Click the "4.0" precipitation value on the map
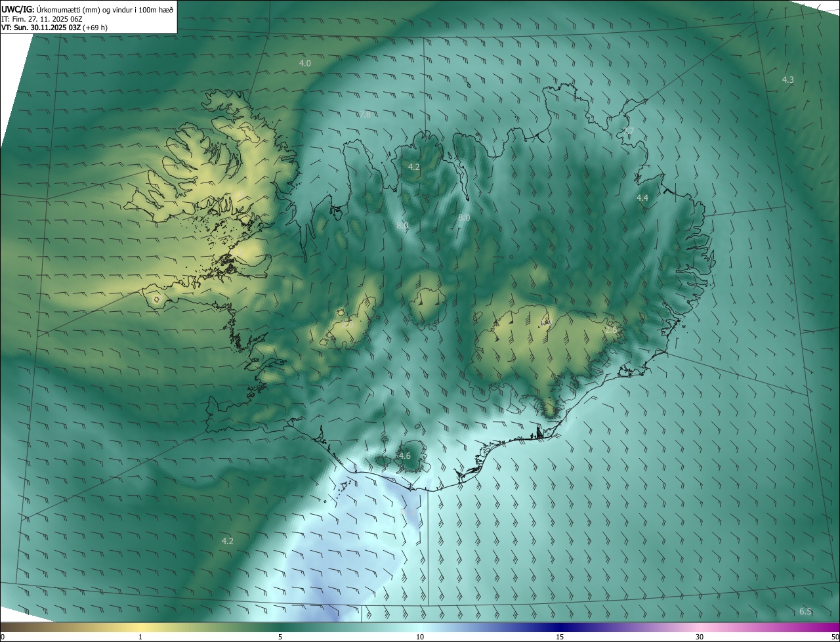The image size is (840, 642). coord(305,63)
